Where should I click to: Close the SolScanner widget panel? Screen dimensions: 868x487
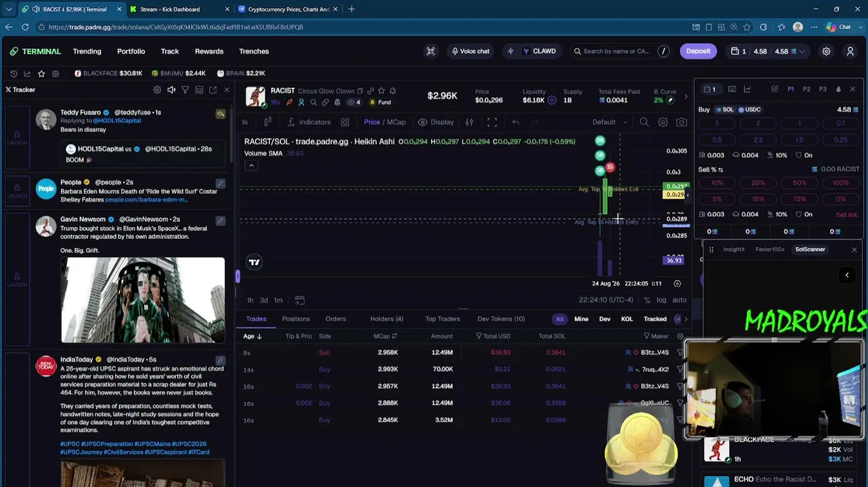click(854, 250)
